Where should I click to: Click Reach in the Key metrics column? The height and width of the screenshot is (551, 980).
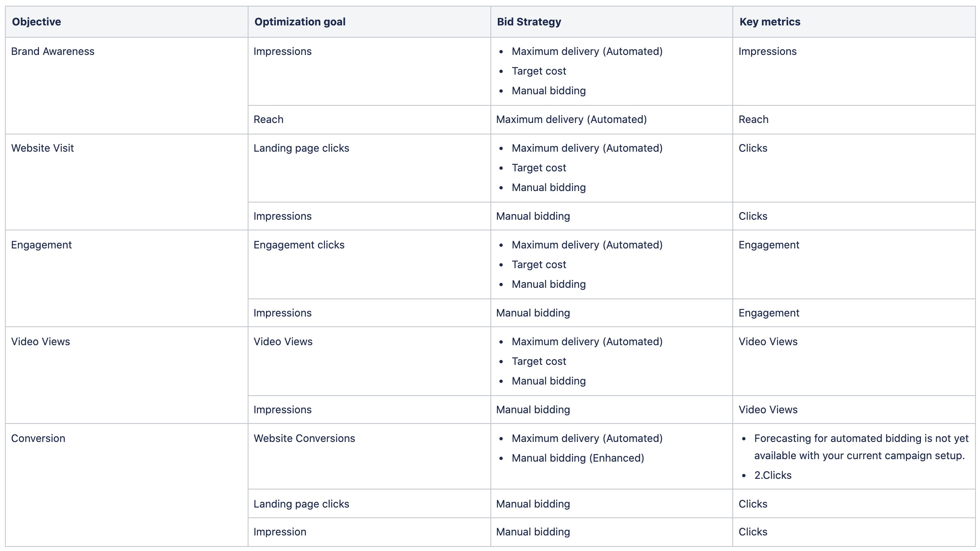pyautogui.click(x=753, y=119)
